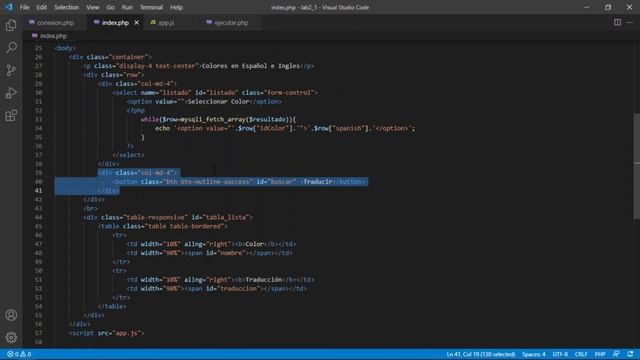Image resolution: width=640 pixels, height=360 pixels.
Task: Click the VS Code logo icon
Action: [x=9, y=7]
